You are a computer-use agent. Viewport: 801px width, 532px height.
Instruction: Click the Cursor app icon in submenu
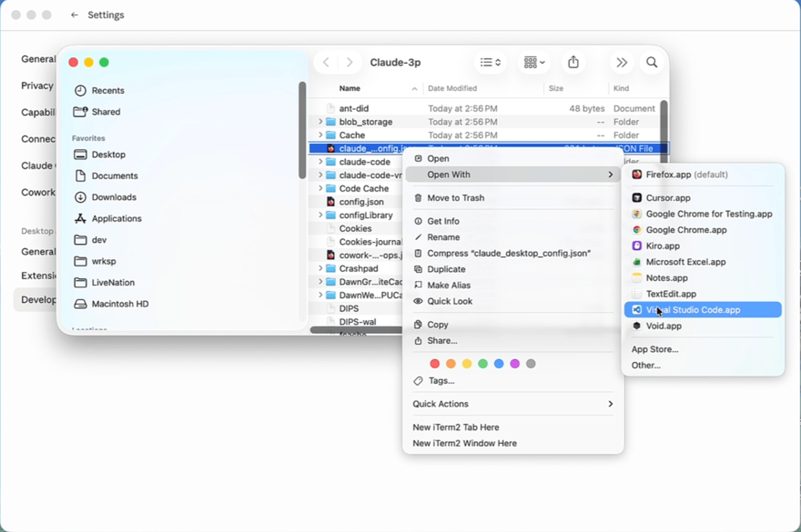(x=637, y=198)
